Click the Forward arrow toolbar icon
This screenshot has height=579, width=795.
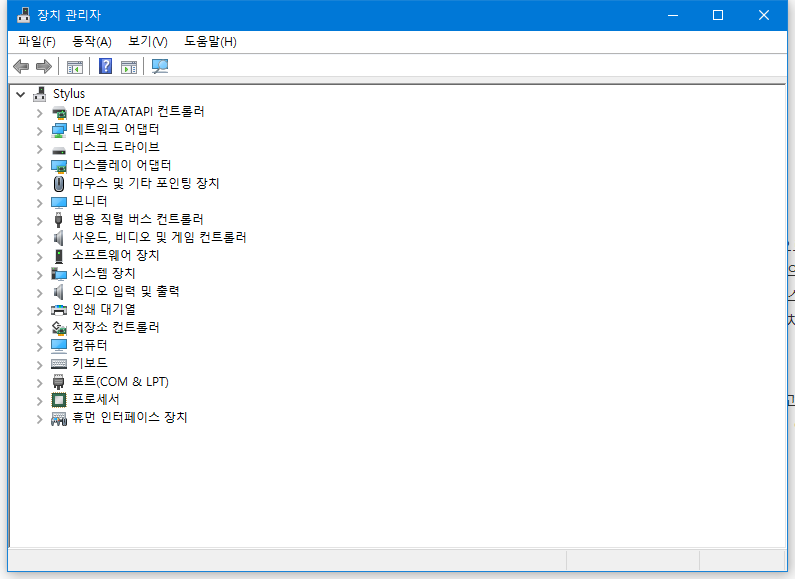point(44,66)
